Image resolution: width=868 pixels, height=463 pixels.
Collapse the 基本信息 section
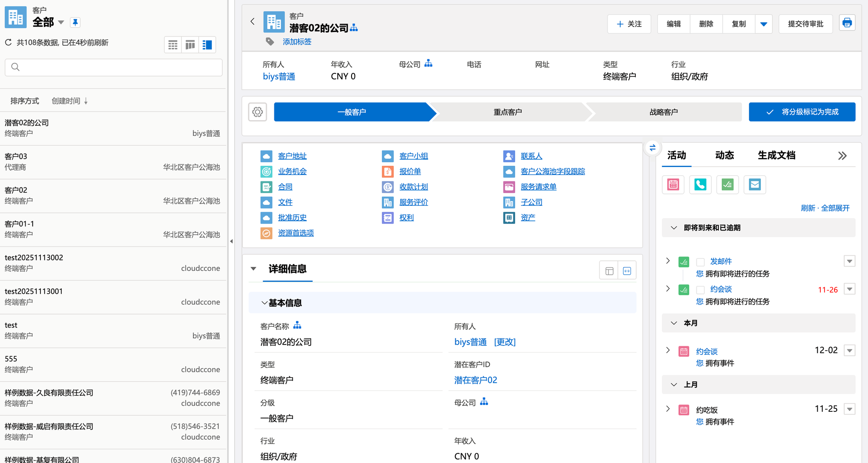[264, 303]
